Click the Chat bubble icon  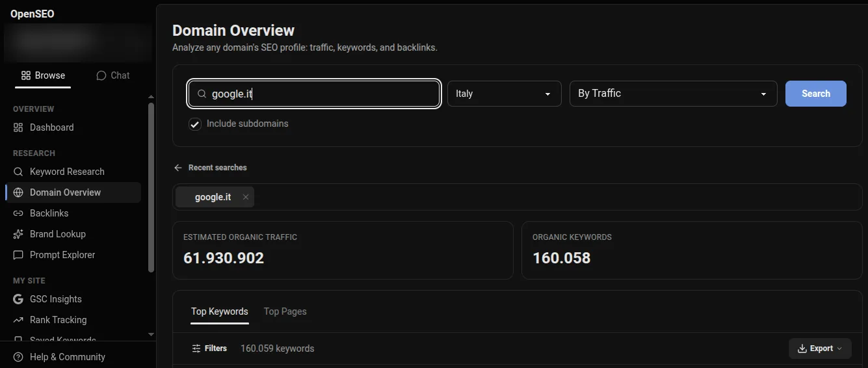pos(101,75)
